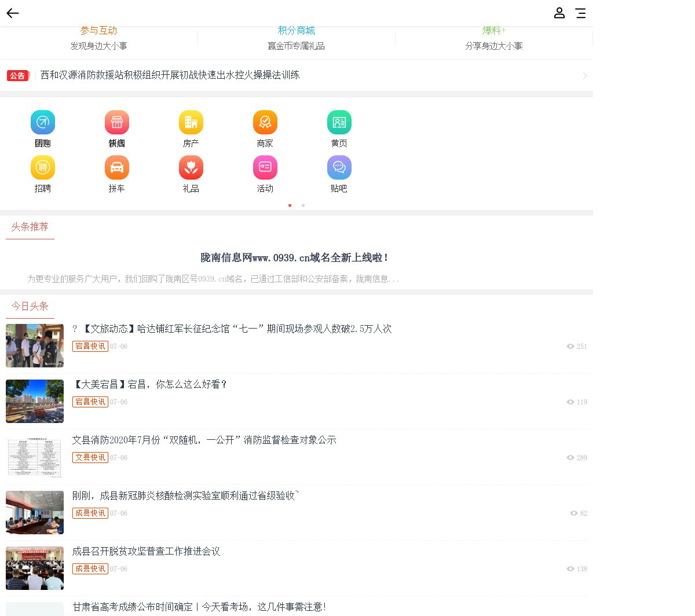Open the 爆料+ tip-off section
This screenshot has width=695, height=616.
tap(494, 31)
